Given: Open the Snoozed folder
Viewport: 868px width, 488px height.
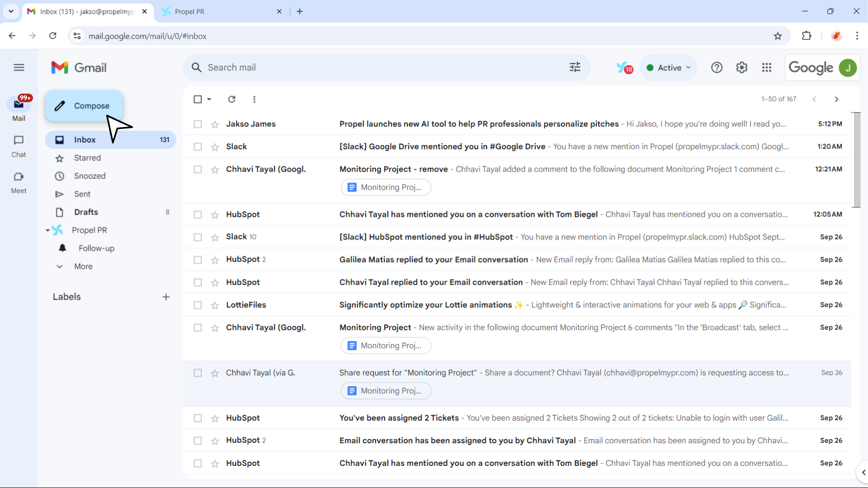Looking at the screenshot, I should [x=90, y=176].
